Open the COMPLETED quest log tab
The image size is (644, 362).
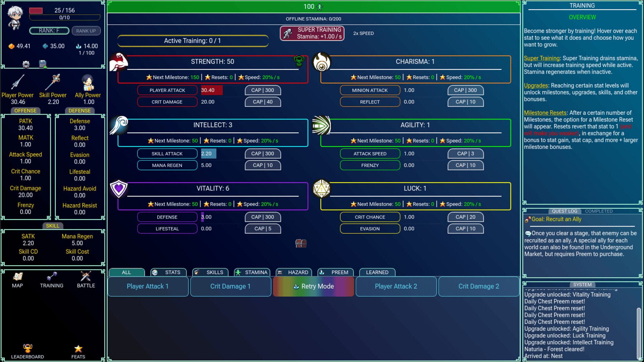tap(598, 211)
